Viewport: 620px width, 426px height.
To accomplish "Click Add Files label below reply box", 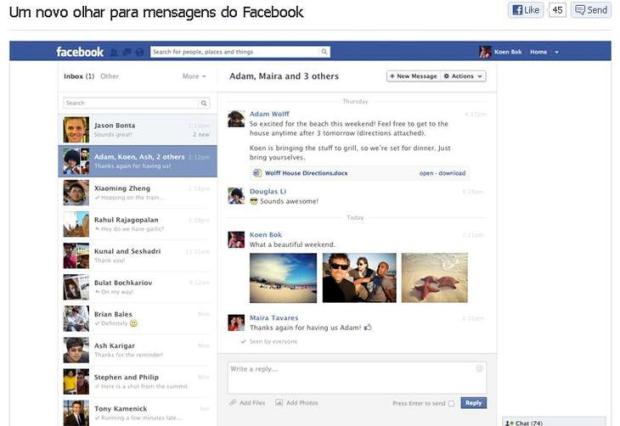I will click(x=252, y=403).
